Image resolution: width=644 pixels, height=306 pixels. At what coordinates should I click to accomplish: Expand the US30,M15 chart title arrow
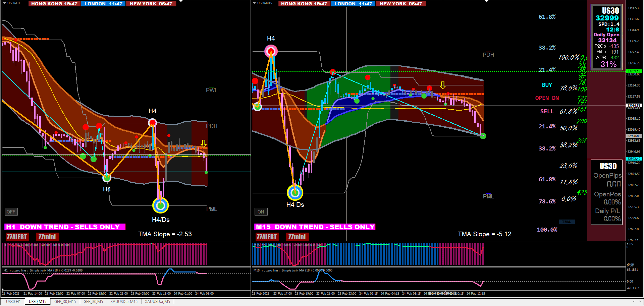254,3
